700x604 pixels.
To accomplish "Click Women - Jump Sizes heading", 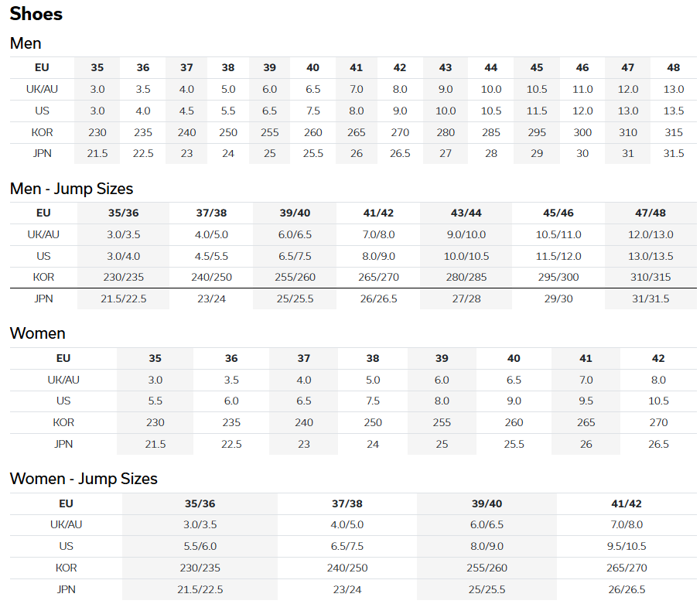I will pyautogui.click(x=84, y=479).
